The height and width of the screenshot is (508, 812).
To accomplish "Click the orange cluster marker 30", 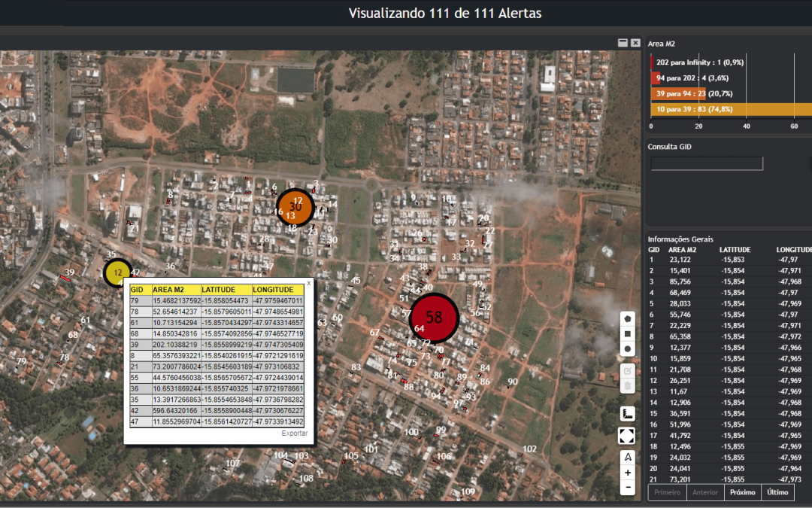I will point(295,207).
